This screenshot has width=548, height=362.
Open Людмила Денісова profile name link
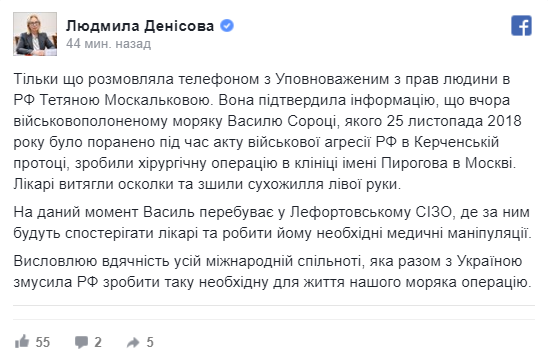pos(140,26)
